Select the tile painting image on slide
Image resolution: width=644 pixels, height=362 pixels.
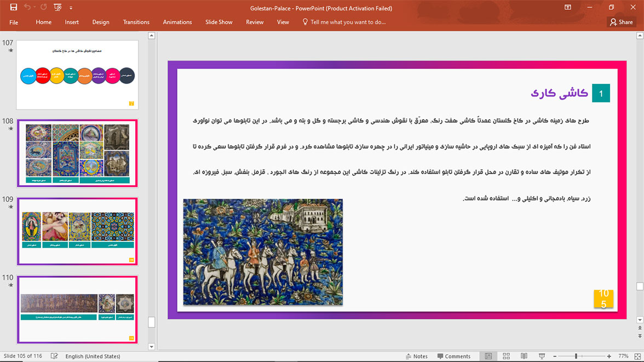[x=263, y=252]
